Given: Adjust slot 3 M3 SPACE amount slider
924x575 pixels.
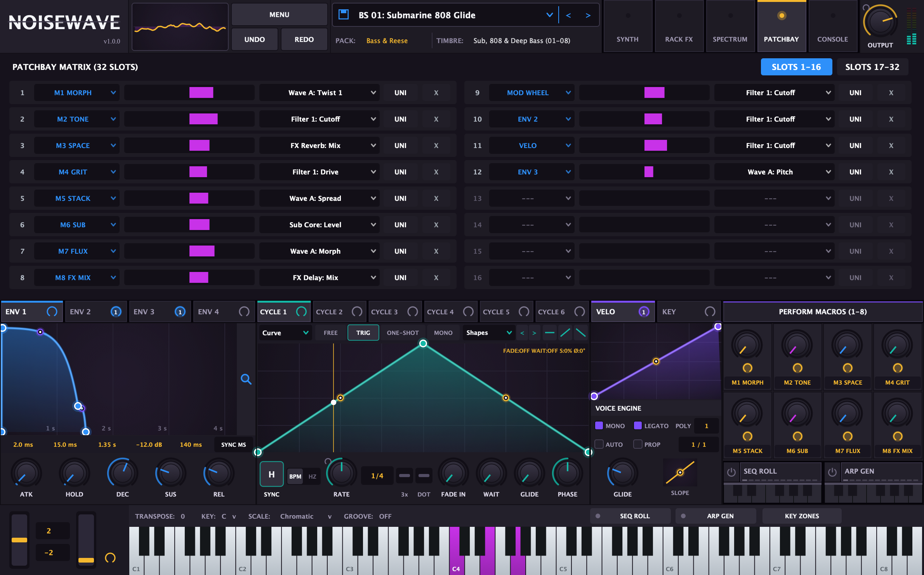Looking at the screenshot, I should (x=189, y=146).
